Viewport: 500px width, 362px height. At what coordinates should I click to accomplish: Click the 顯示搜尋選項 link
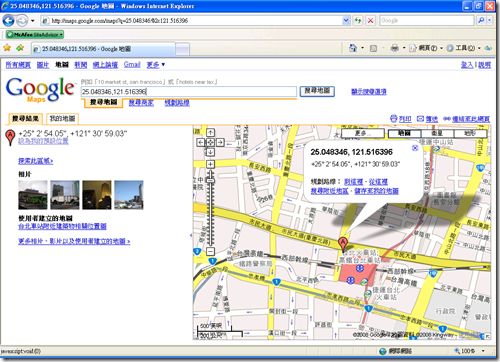click(x=369, y=92)
